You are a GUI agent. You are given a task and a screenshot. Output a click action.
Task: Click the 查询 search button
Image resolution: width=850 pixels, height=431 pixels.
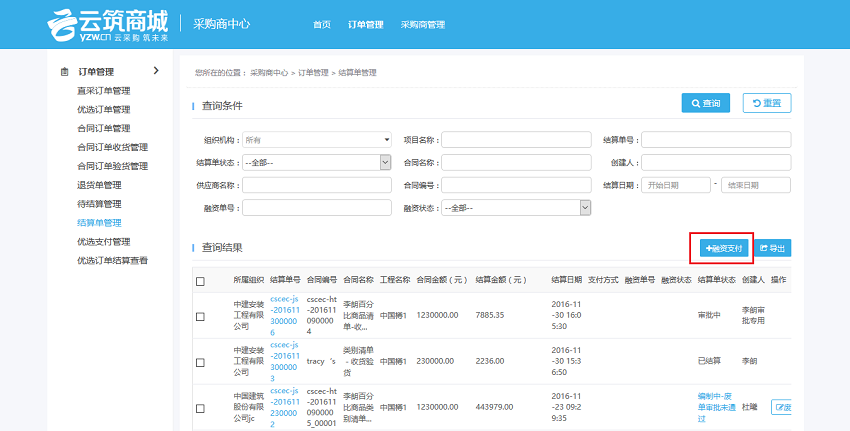(x=705, y=103)
